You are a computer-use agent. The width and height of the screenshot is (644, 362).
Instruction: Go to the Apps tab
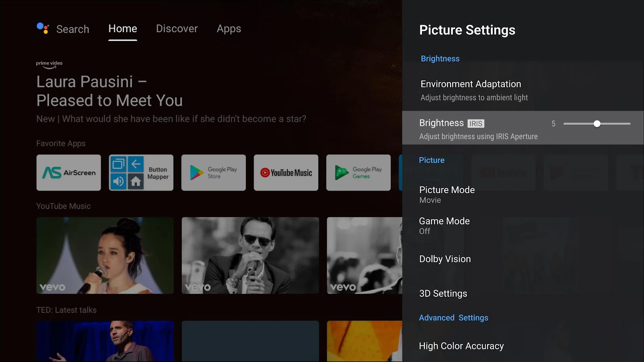coord(229,29)
